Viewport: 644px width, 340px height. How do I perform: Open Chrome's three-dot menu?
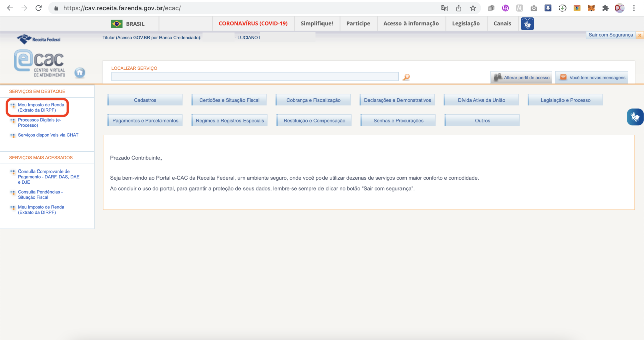click(633, 8)
